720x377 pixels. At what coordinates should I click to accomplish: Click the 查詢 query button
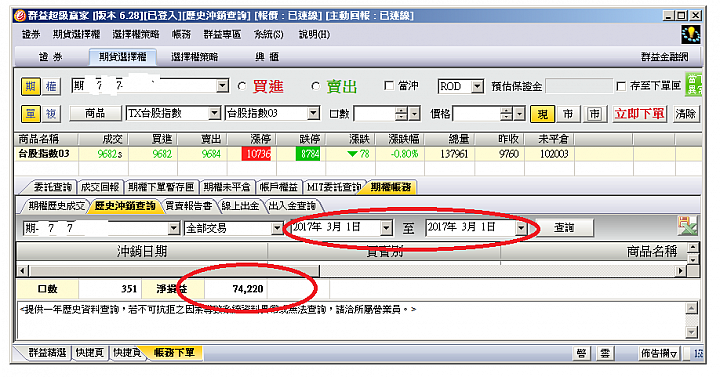click(x=564, y=228)
